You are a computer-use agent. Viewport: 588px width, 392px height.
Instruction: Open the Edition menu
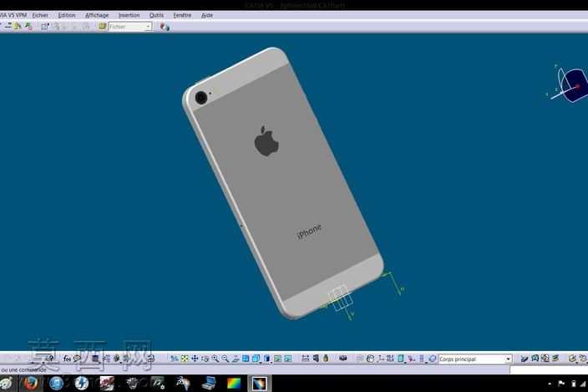pos(67,15)
